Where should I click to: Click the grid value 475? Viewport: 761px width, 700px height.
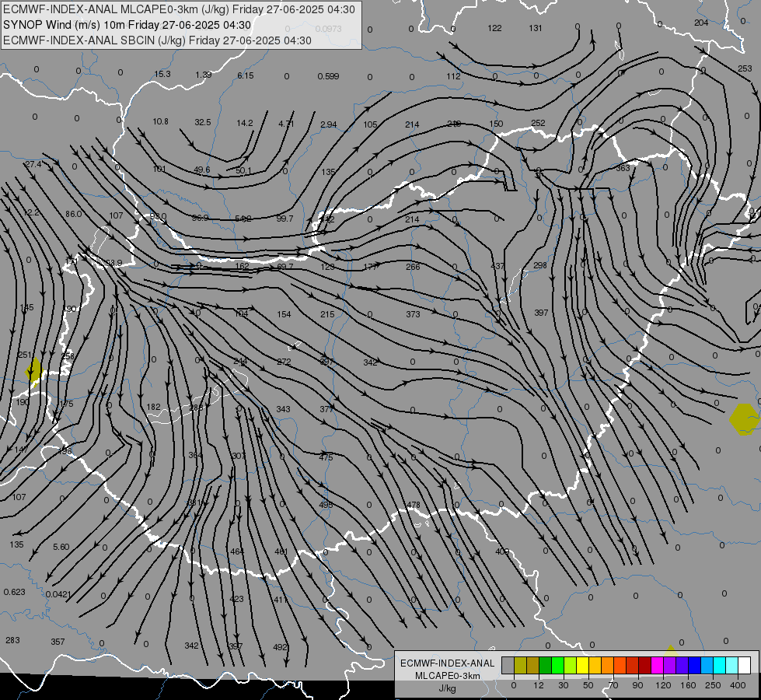point(326,457)
